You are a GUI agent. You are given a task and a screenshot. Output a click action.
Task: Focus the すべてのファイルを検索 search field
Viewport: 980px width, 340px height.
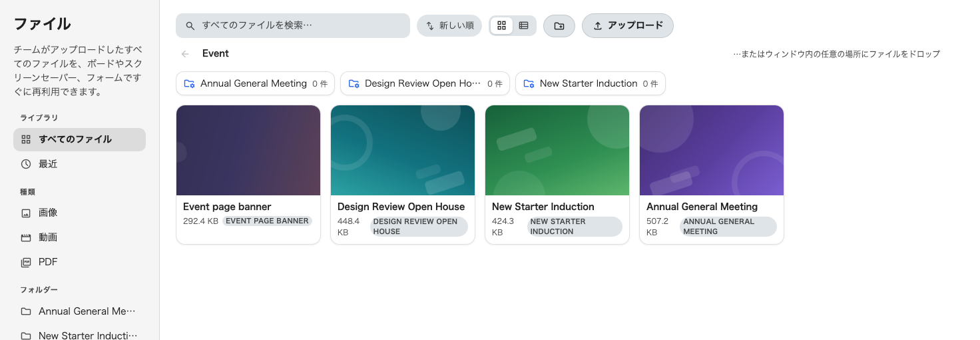tap(293, 26)
